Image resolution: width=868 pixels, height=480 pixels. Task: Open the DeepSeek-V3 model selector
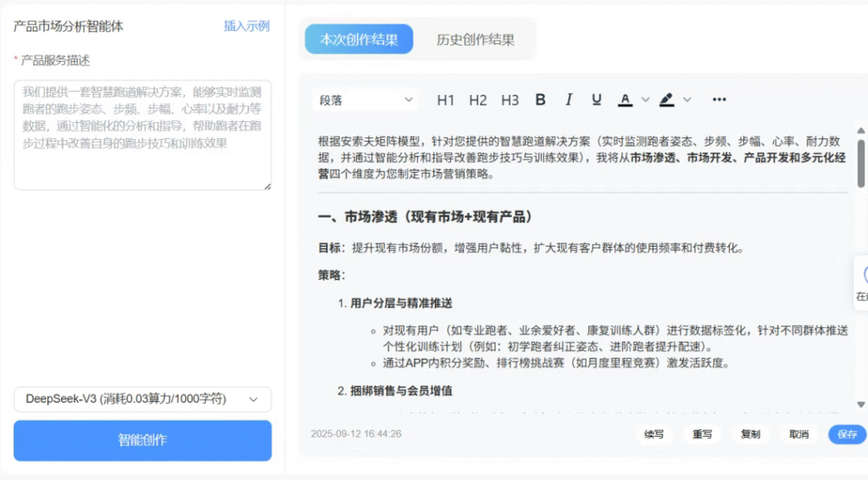tap(142, 399)
